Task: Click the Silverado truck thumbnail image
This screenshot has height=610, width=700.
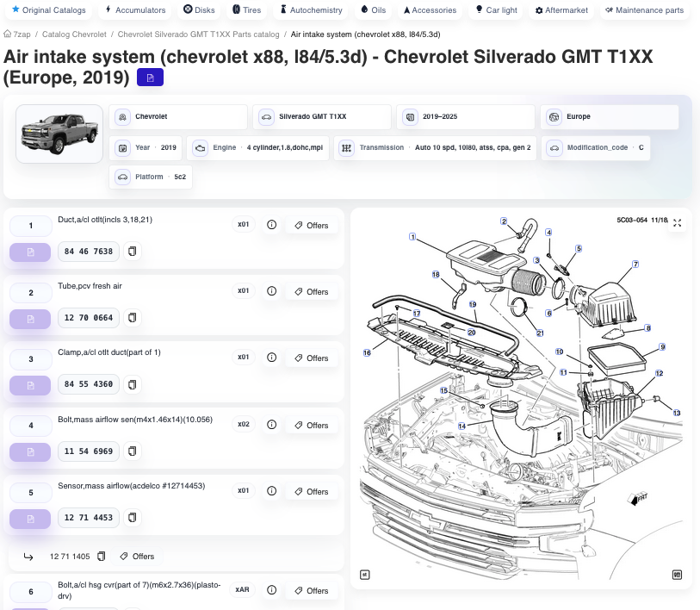Action: coord(59,134)
